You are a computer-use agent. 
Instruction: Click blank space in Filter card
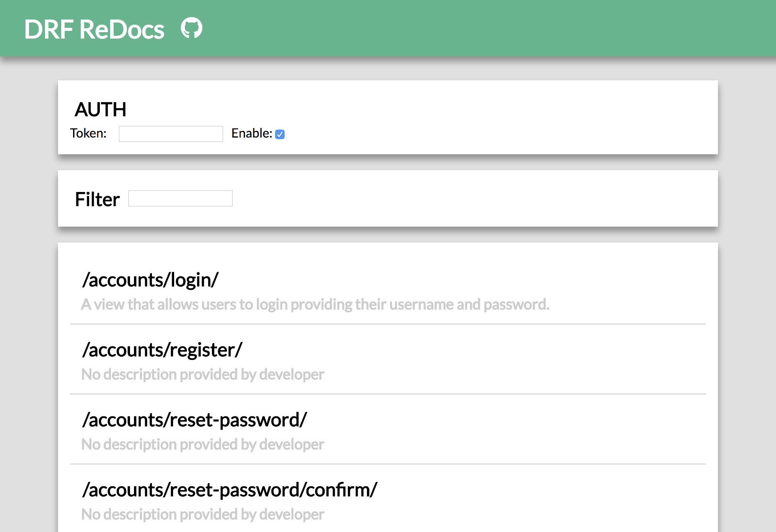477,198
